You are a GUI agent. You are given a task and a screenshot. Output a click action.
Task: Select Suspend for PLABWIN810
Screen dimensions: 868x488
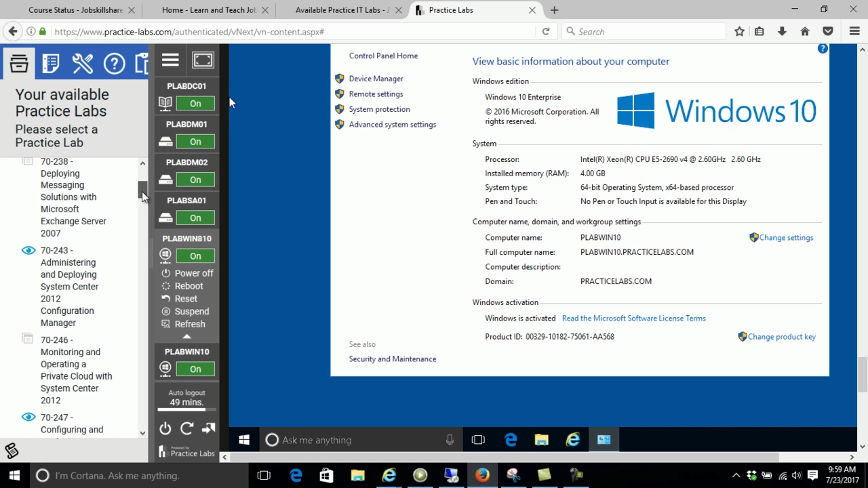coord(185,311)
